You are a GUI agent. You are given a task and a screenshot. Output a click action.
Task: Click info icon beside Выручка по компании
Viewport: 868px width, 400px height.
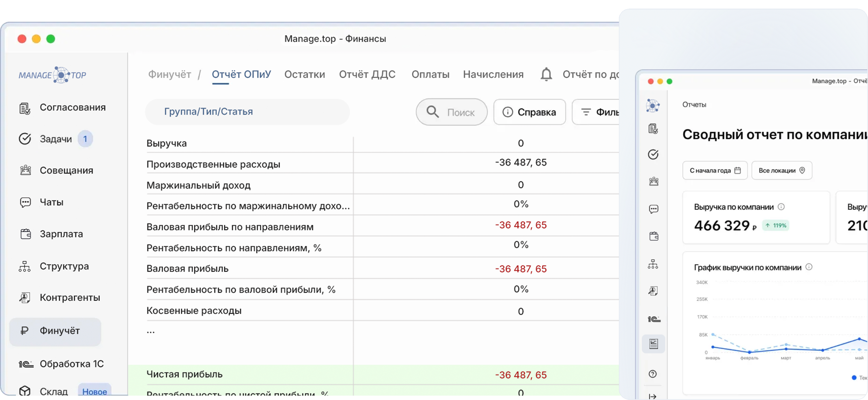(781, 207)
